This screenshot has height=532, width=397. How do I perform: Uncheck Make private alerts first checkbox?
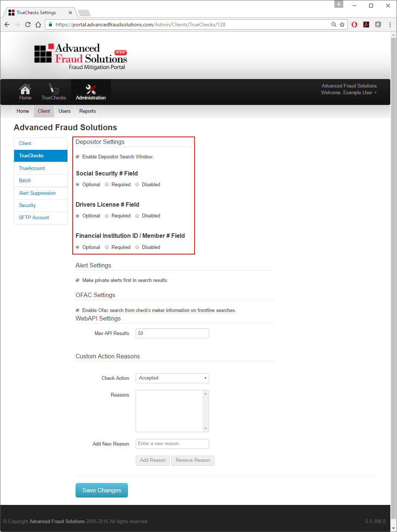(77, 280)
